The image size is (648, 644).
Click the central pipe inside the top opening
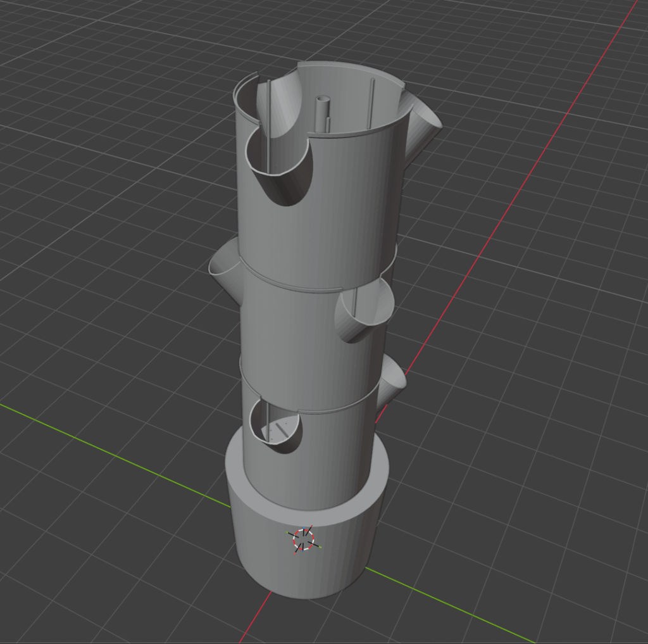(322, 114)
